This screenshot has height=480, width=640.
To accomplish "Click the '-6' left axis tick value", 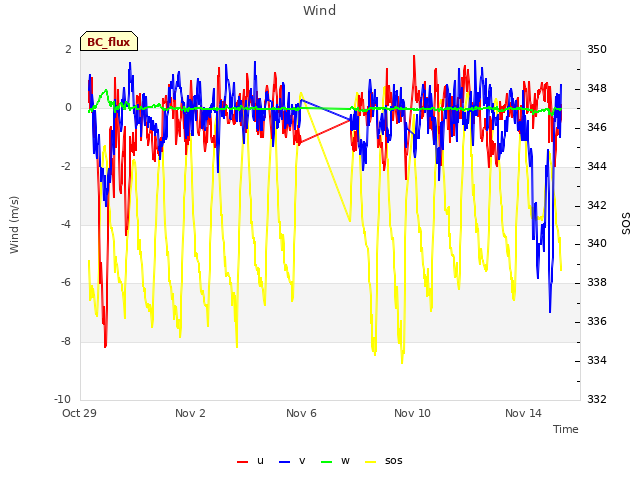I will click(66, 283).
